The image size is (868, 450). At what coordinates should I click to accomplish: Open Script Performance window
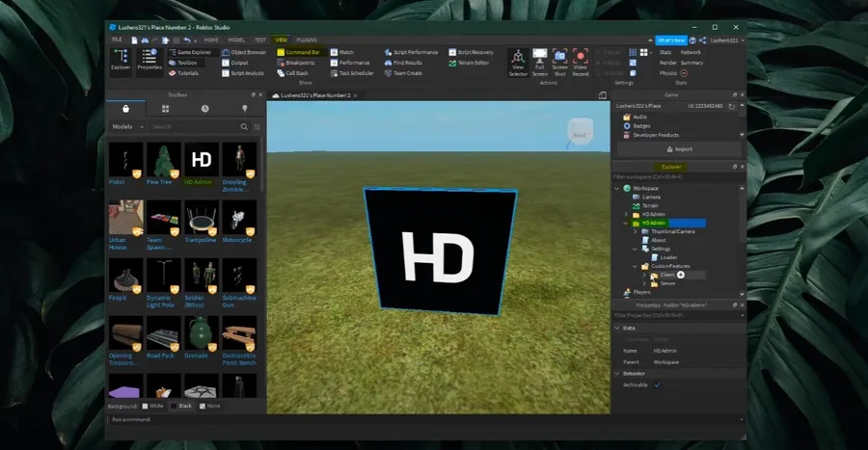tap(411, 52)
